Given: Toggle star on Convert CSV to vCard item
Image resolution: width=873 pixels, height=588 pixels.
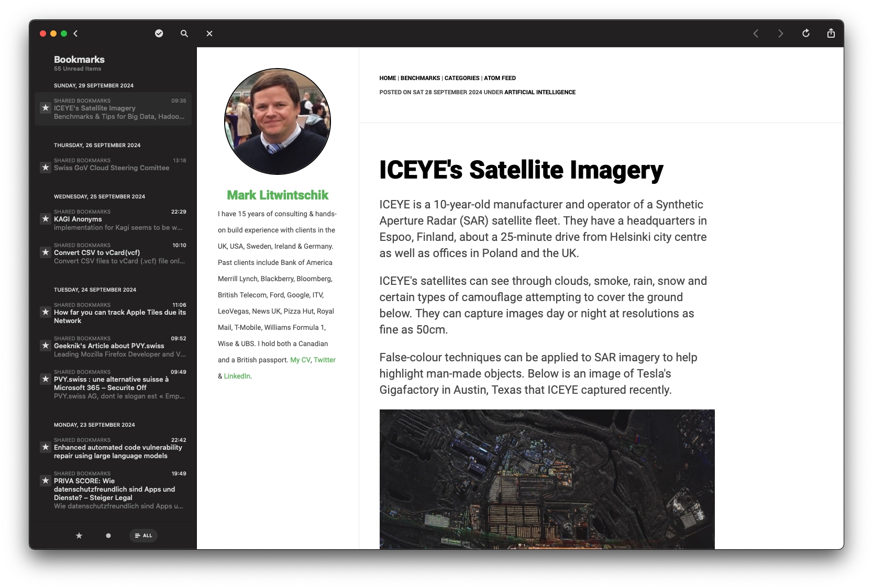Looking at the screenshot, I should [x=46, y=252].
